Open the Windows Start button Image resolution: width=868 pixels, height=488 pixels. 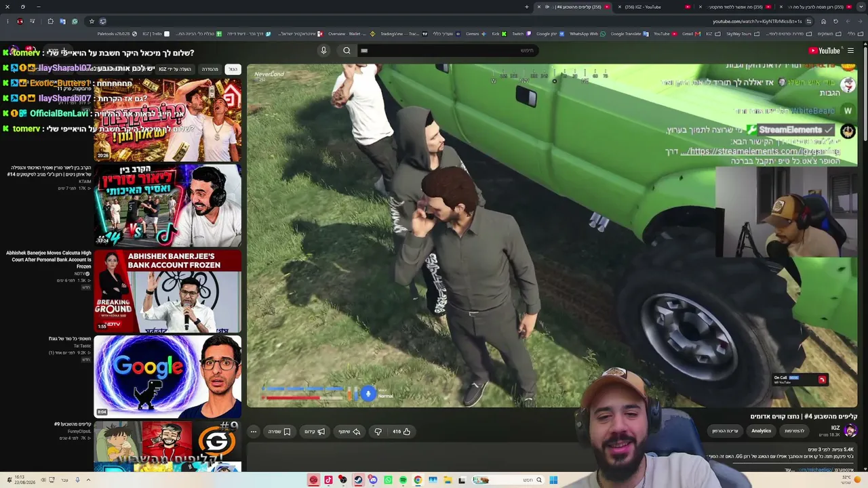(x=553, y=480)
